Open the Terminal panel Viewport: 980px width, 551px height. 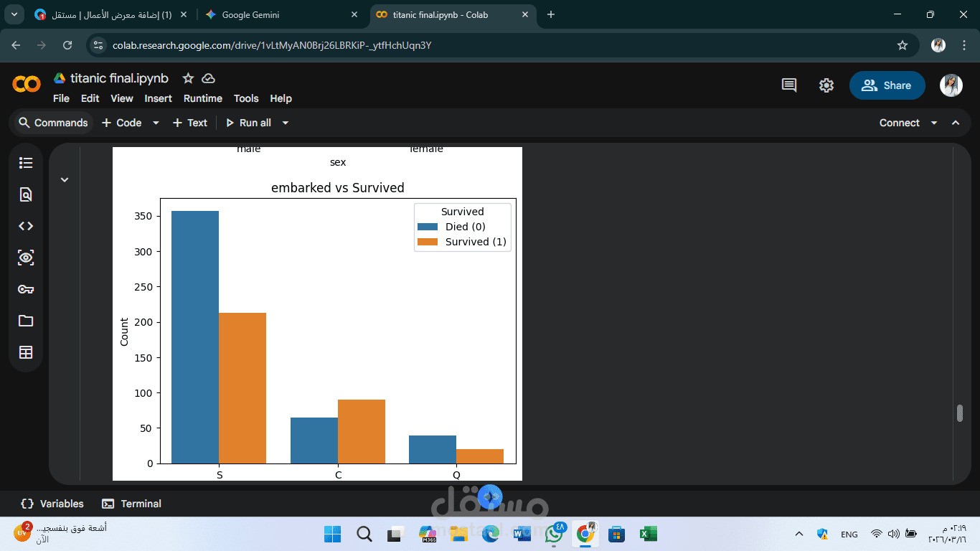[x=131, y=504]
